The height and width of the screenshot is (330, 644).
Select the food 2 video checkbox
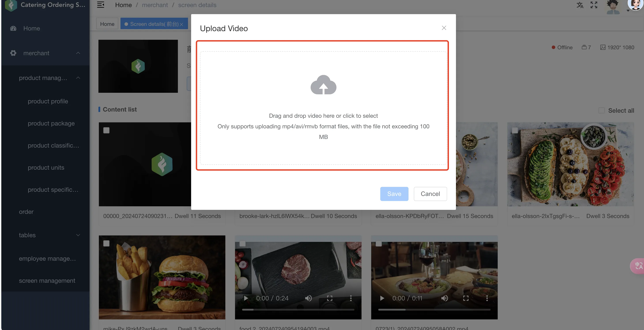point(242,243)
